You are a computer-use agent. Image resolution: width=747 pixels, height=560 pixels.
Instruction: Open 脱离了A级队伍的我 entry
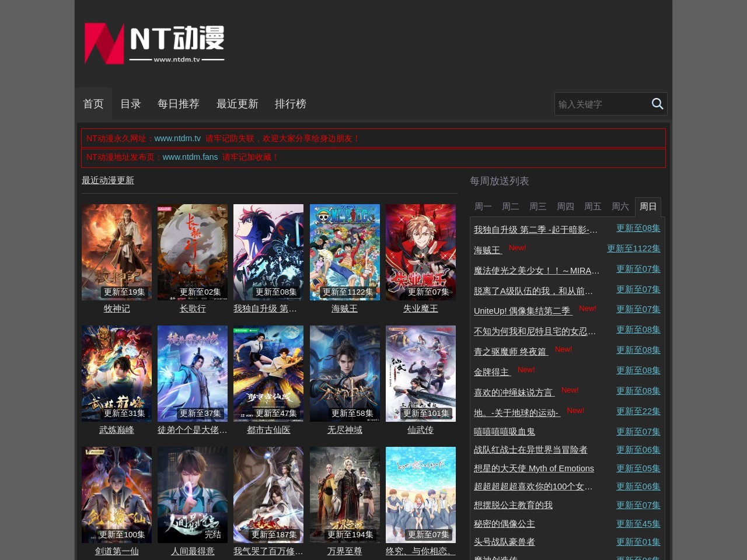[x=533, y=291]
